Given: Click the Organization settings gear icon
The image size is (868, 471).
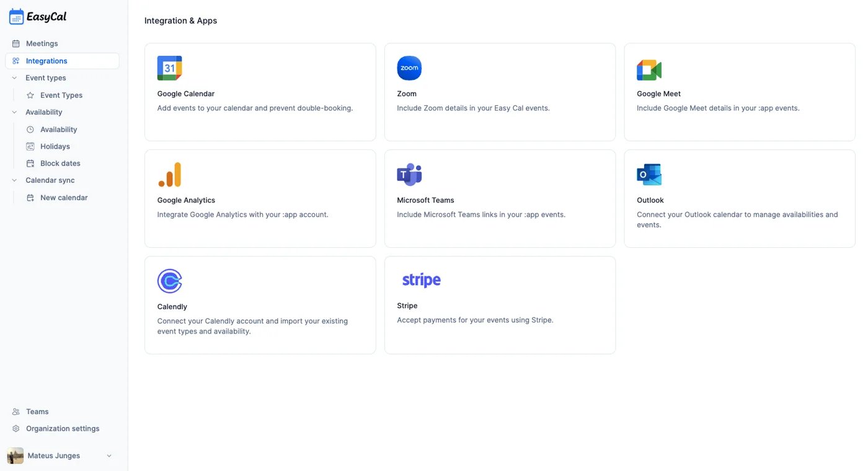Looking at the screenshot, I should coord(16,429).
